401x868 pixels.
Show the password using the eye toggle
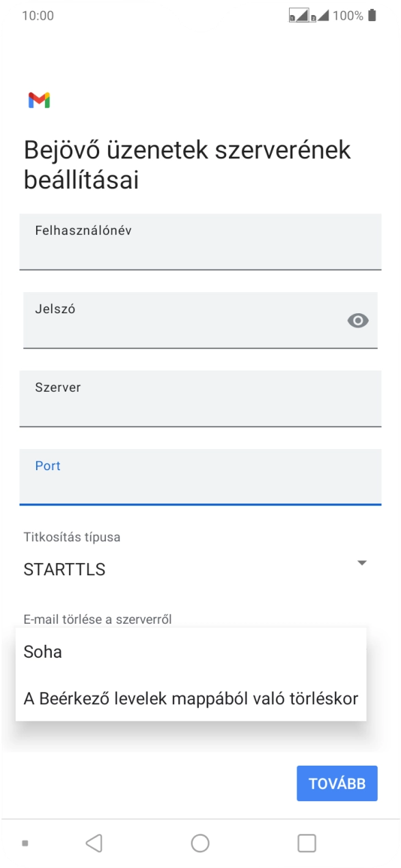point(358,320)
